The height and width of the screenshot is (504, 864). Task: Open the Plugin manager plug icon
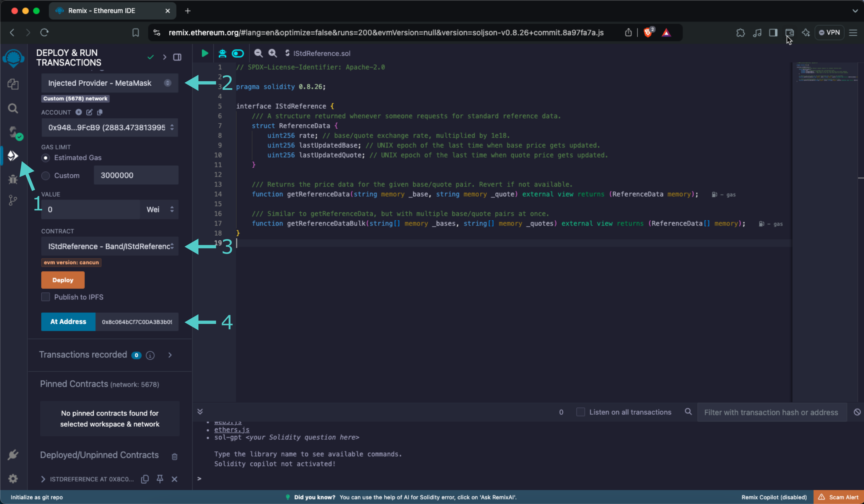point(13,455)
